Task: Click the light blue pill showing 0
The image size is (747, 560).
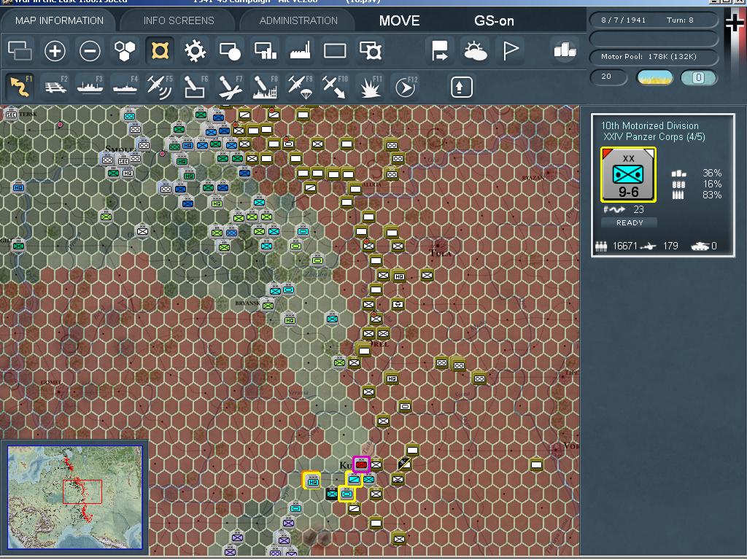Action: [x=698, y=77]
